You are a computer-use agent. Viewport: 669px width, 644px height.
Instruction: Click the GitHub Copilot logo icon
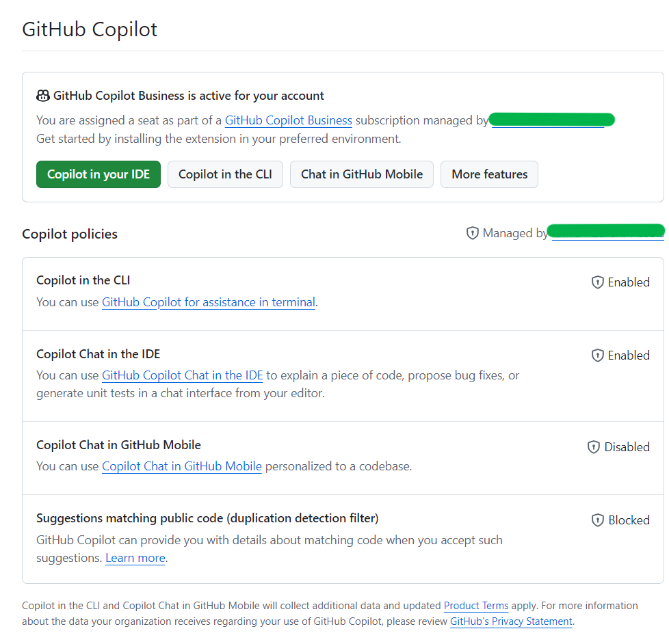pyautogui.click(x=42, y=96)
